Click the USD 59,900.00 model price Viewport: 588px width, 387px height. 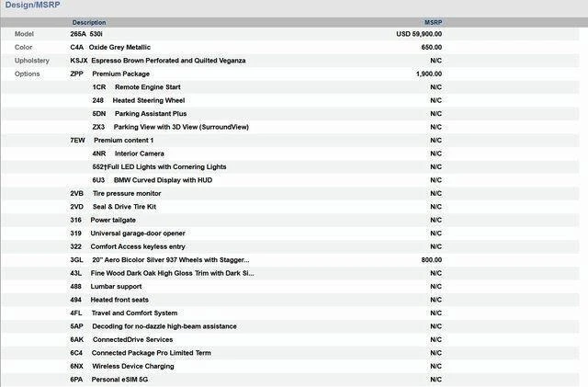point(419,34)
